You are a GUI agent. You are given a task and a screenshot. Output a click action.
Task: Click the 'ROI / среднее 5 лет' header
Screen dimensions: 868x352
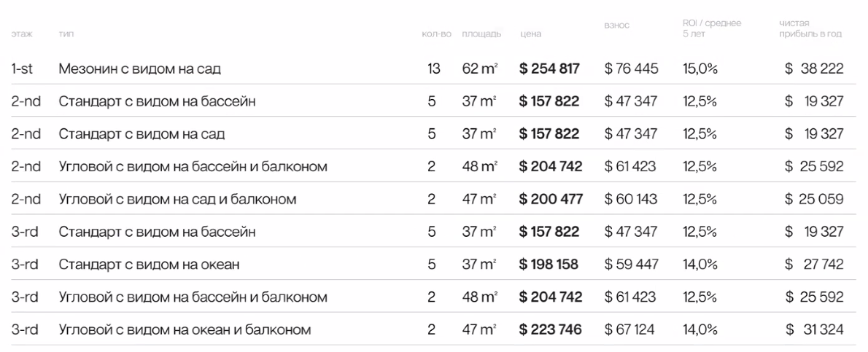click(711, 29)
